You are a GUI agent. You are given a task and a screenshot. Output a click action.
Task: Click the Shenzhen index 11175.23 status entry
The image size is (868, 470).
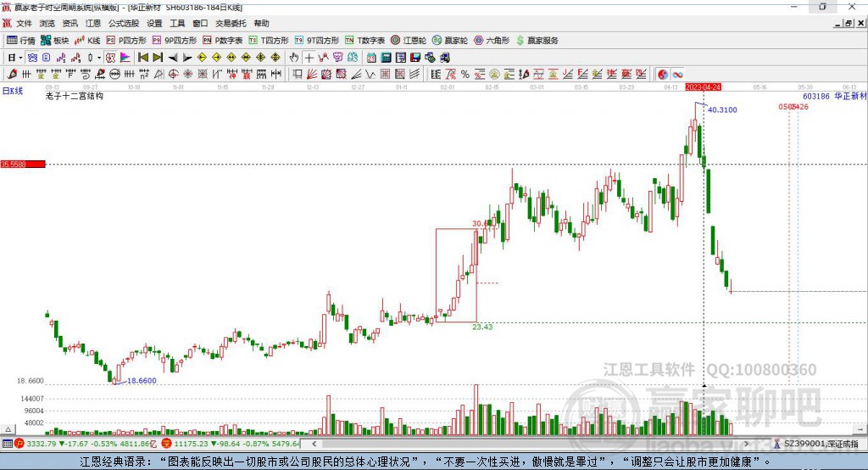pos(231,444)
